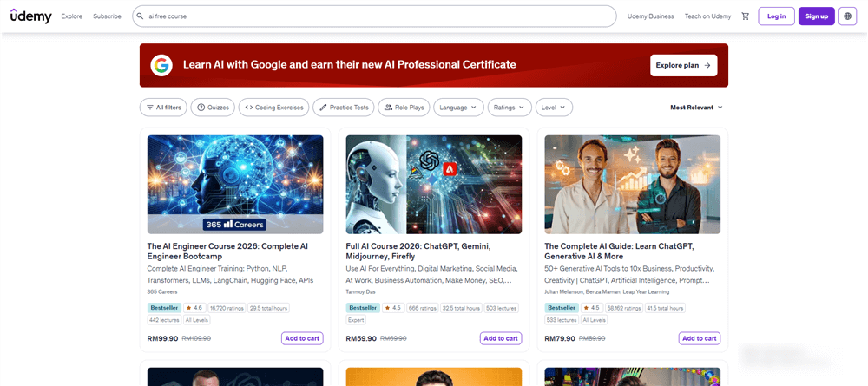This screenshot has height=386, width=868.
Task: Click the Udemy logo
Action: coord(31,16)
